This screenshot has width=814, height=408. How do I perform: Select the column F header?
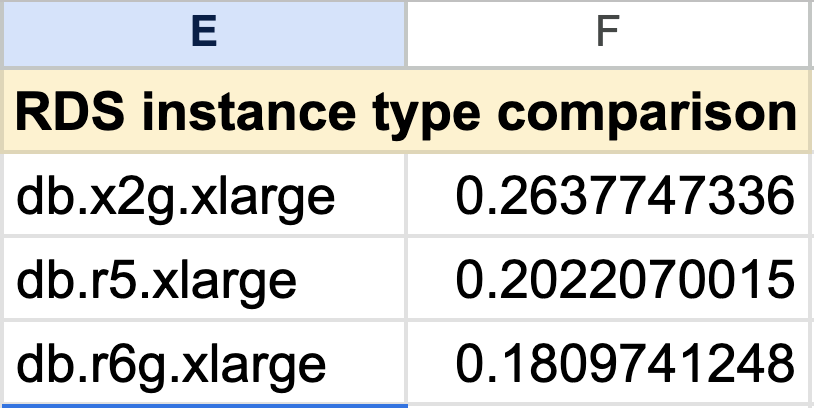click(608, 34)
